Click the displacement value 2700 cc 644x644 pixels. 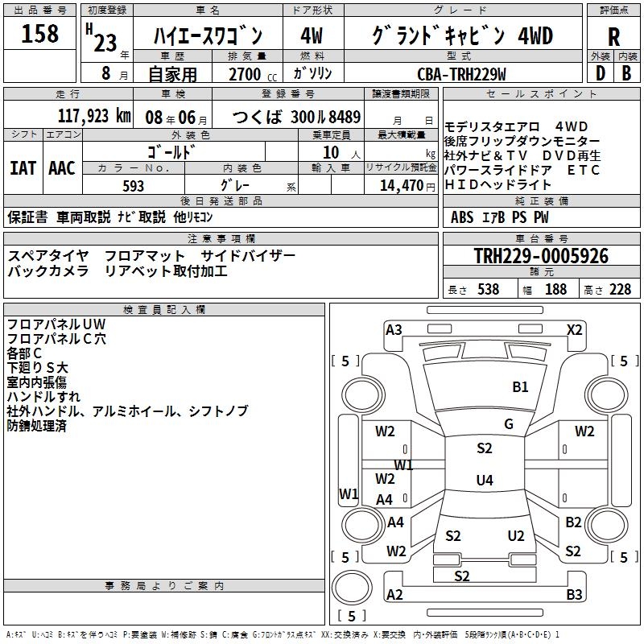pyautogui.click(x=253, y=74)
